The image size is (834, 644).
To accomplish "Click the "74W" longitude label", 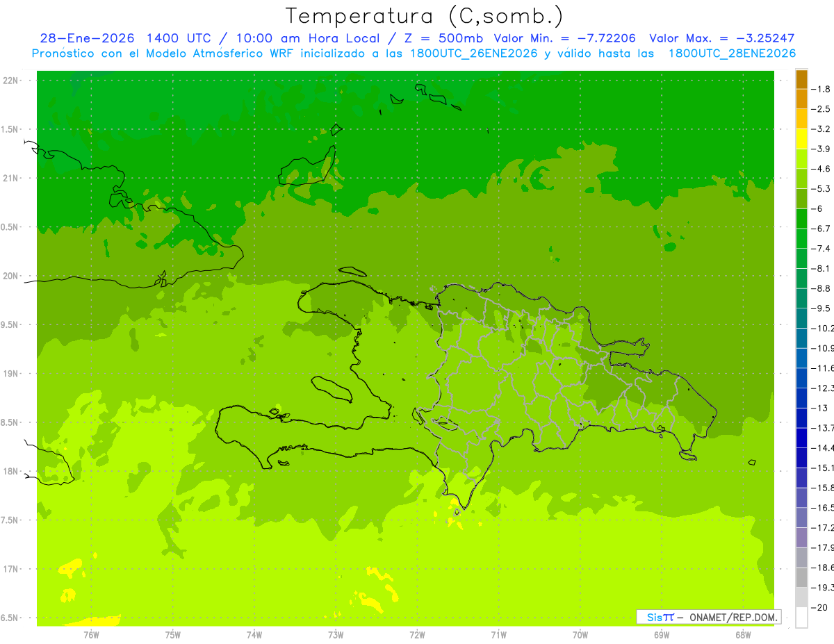I will [x=254, y=635].
